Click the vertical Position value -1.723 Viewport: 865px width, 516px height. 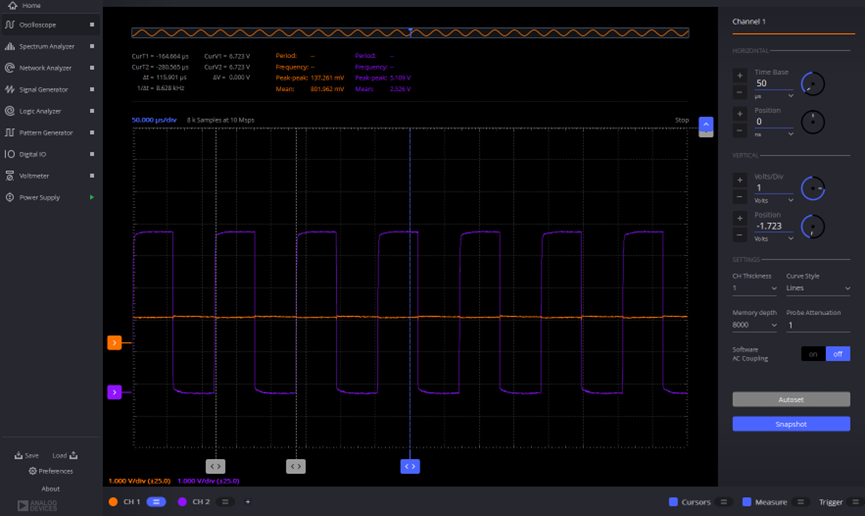(769, 226)
